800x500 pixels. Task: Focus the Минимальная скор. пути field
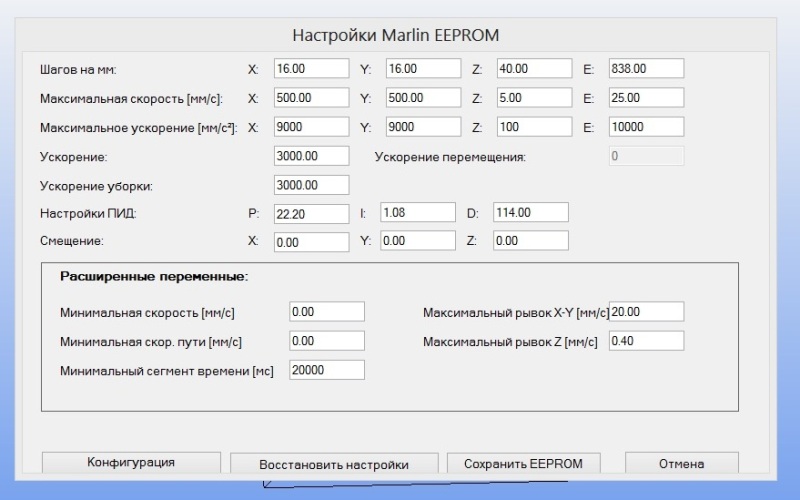tap(327, 340)
